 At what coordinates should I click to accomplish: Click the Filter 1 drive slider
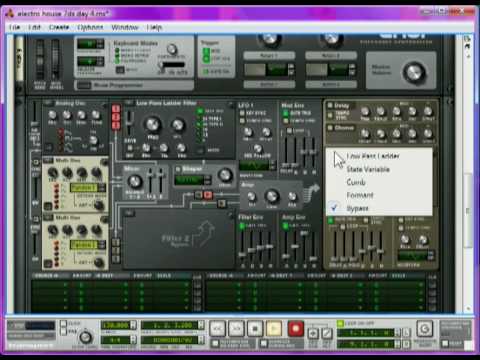(130, 124)
